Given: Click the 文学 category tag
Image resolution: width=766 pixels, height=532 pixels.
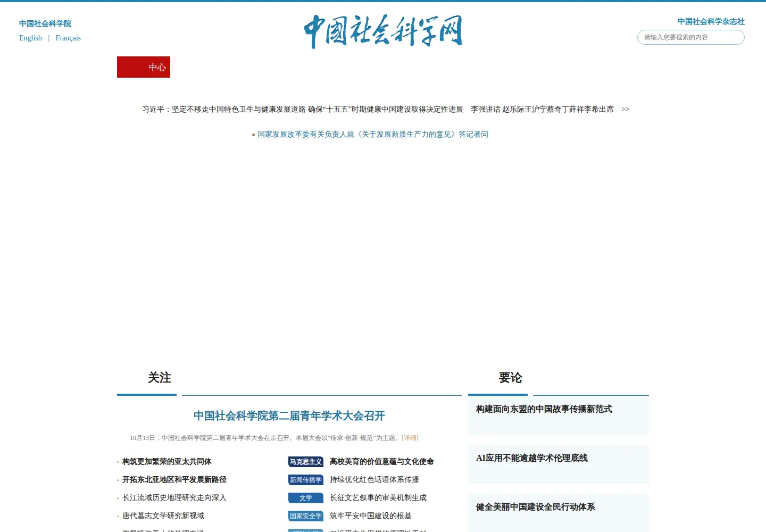Looking at the screenshot, I should [x=306, y=498].
